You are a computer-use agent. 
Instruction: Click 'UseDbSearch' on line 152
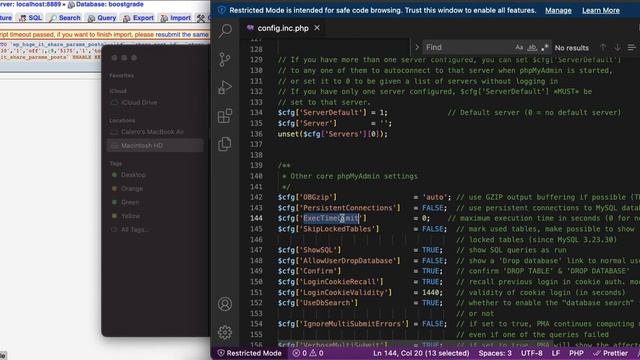(327, 303)
